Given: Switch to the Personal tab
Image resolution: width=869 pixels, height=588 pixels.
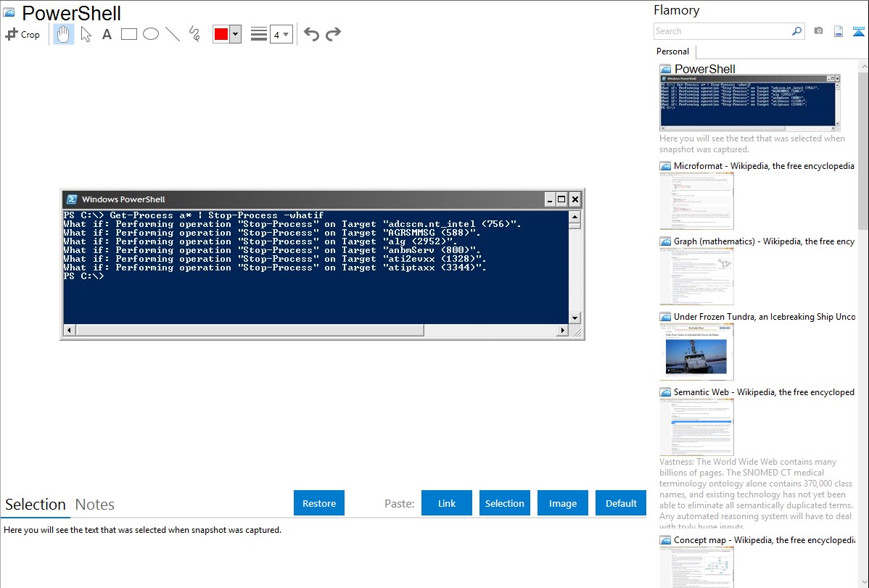Looking at the screenshot, I should (673, 51).
